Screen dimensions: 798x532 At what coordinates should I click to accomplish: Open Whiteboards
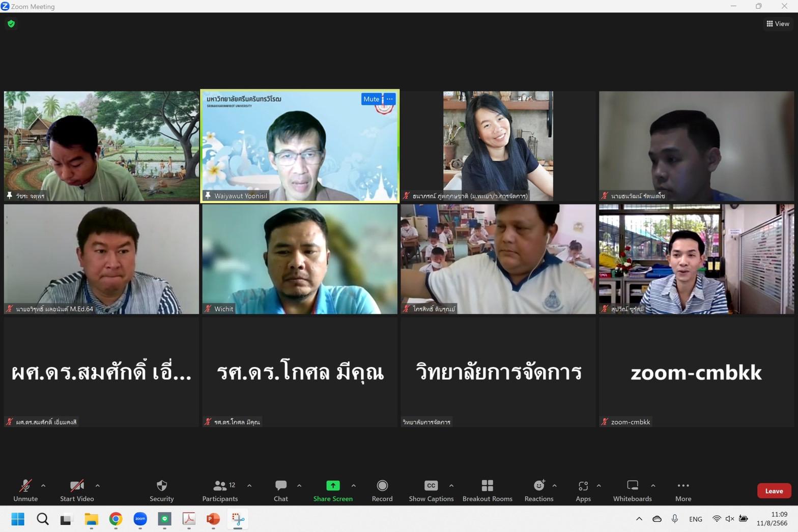[x=632, y=490]
